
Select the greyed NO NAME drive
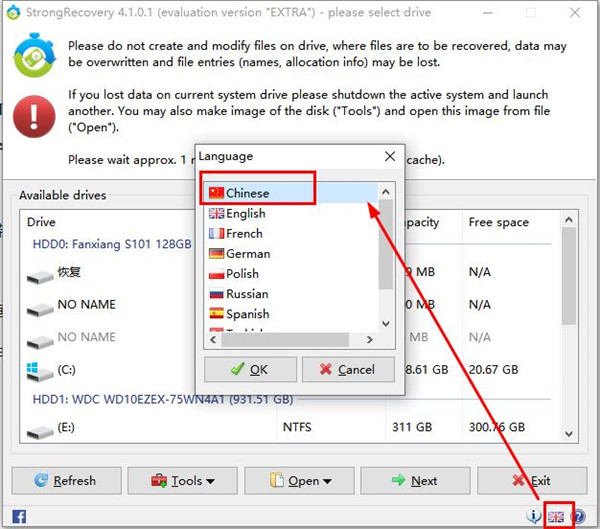click(285, 338)
